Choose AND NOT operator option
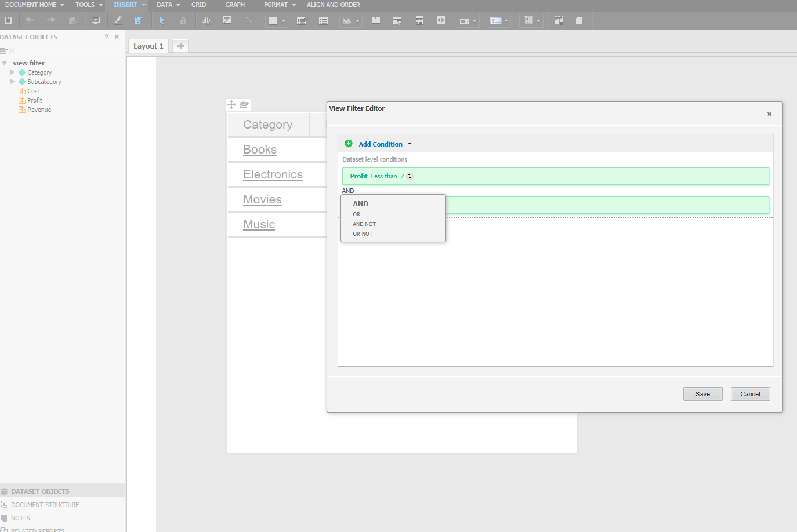Image resolution: width=797 pixels, height=532 pixels. [x=364, y=224]
